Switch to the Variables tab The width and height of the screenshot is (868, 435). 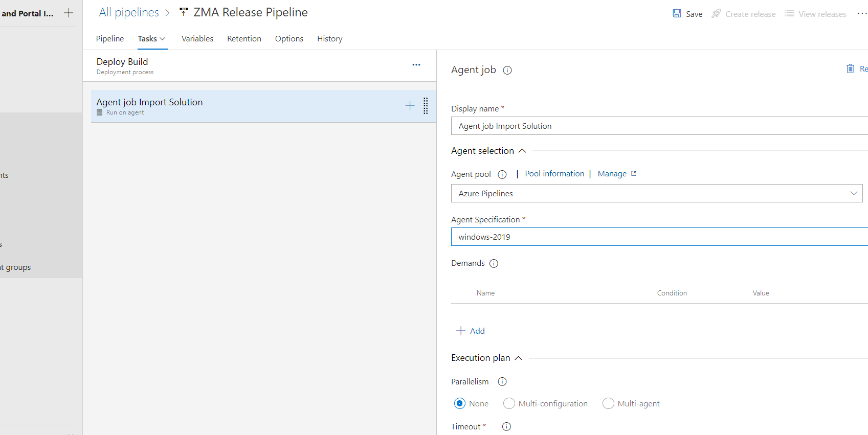point(197,39)
